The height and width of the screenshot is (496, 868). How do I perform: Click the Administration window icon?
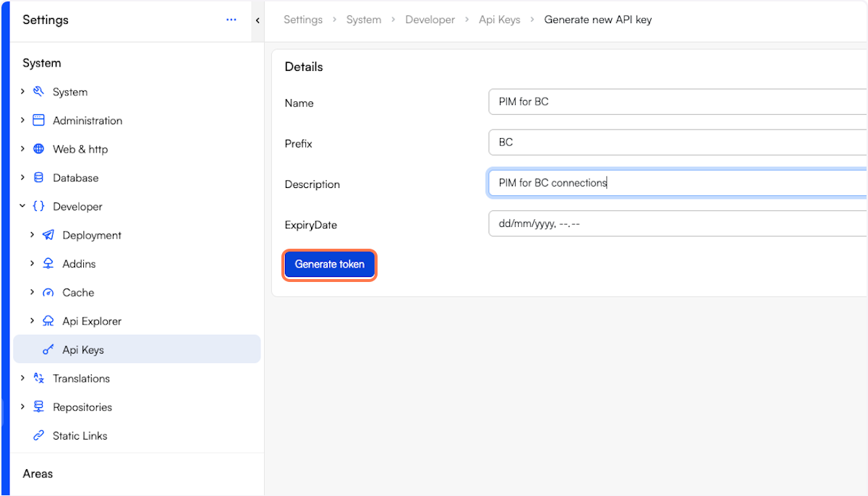[39, 121]
